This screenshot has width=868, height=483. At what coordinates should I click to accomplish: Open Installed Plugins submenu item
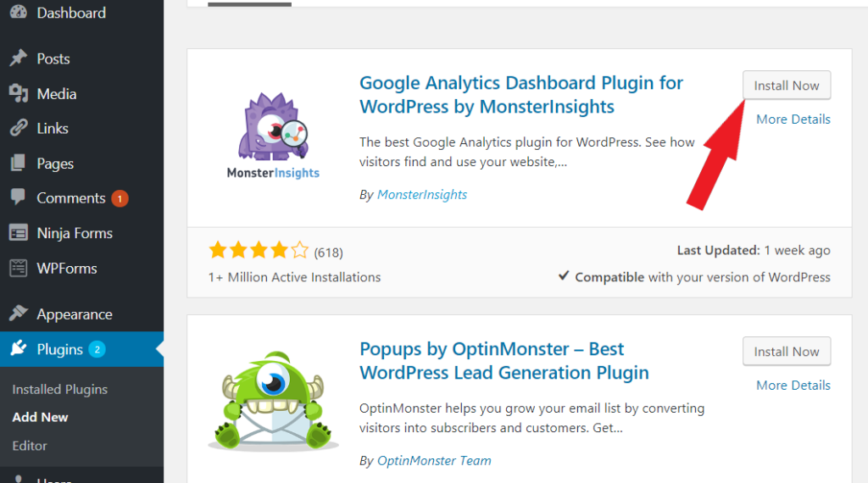[60, 389]
